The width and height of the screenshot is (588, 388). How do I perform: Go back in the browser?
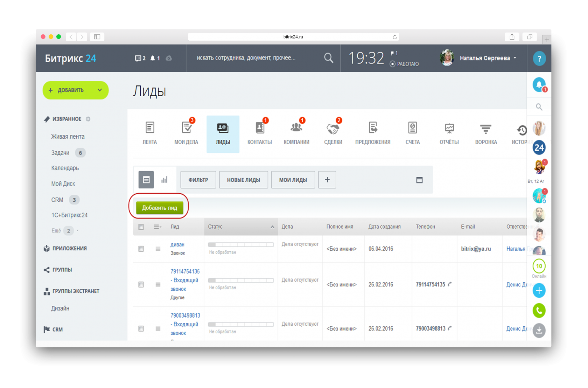pyautogui.click(x=71, y=37)
